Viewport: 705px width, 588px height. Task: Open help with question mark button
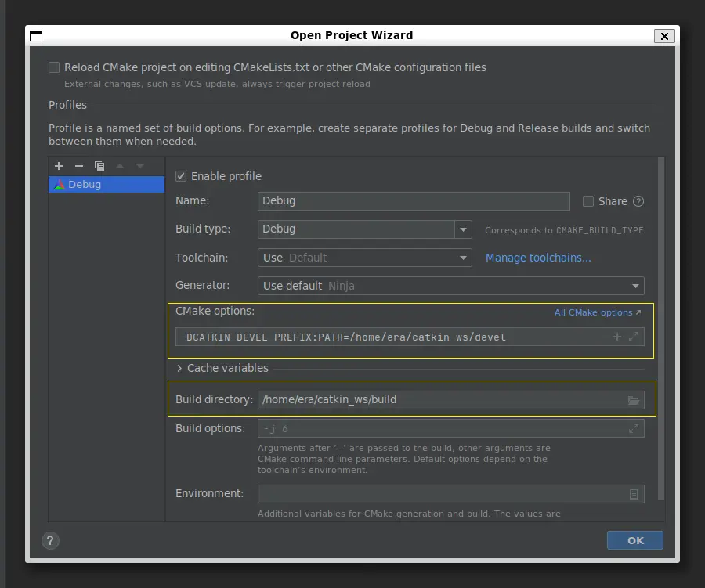point(50,540)
